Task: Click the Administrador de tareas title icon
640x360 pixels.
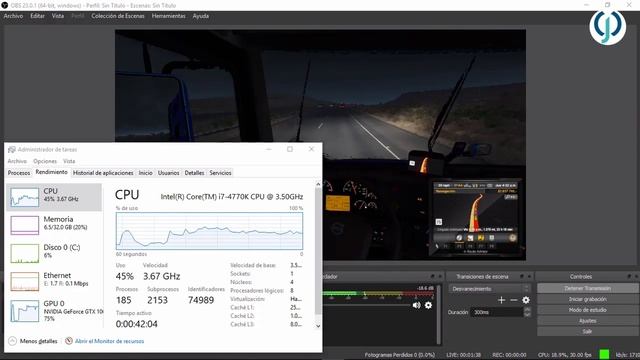Action: [x=12, y=149]
